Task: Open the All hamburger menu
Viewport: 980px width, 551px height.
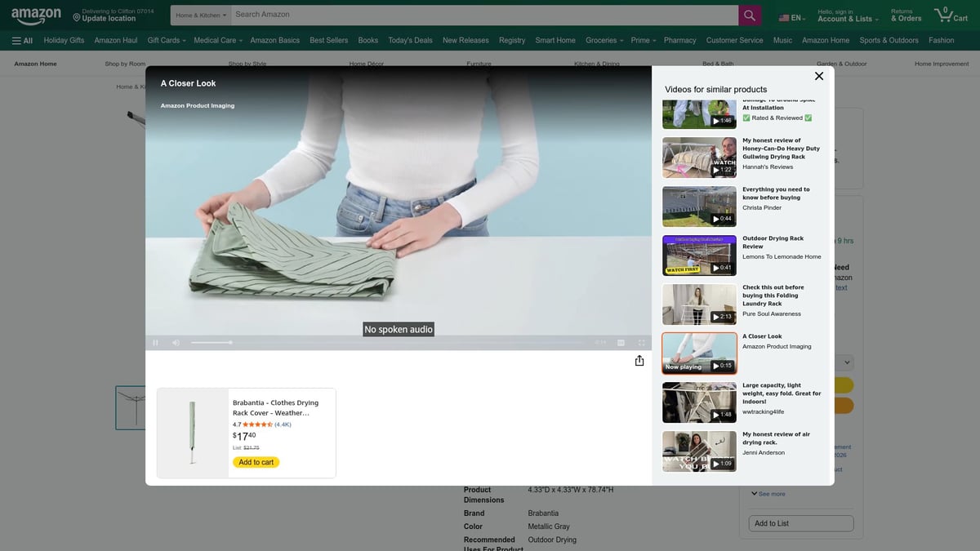Action: [x=22, y=40]
